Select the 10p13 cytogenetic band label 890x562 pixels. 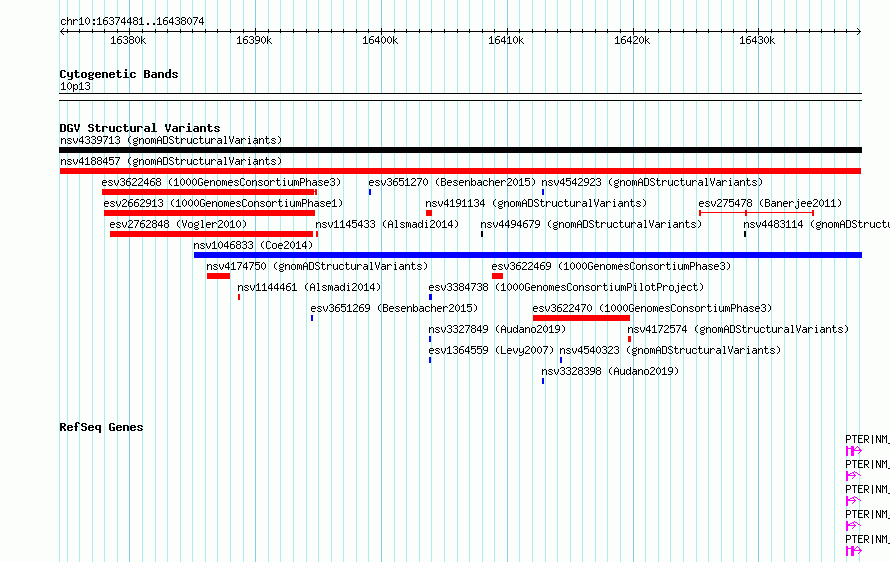75,86
